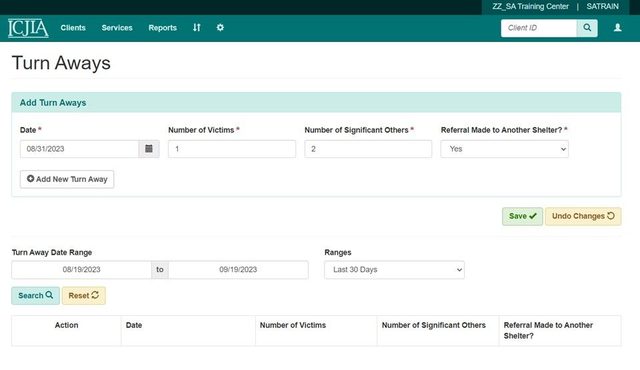Viewport: 640px width, 370px height.
Task: Click the Turn Aways page title
Action: 61,63
